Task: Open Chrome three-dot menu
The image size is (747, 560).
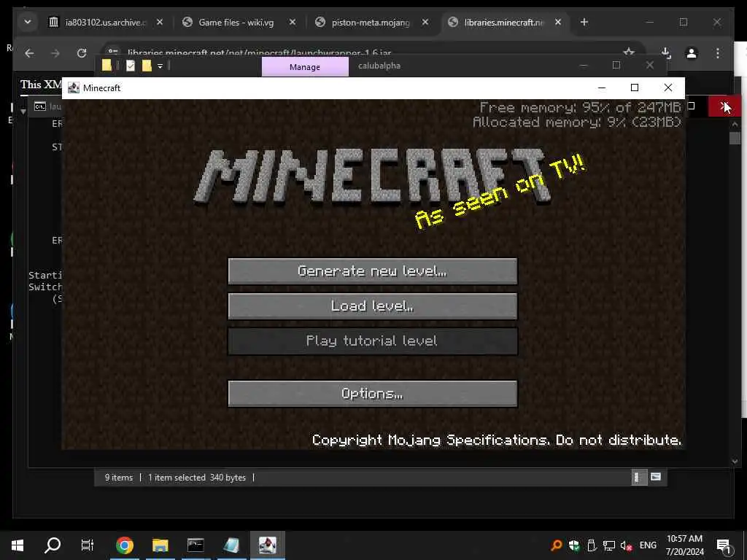Action: tap(718, 53)
